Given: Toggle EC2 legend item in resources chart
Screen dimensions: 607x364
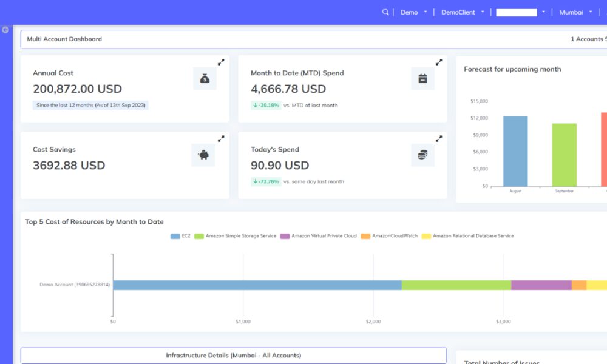Looking at the screenshot, I should (181, 236).
